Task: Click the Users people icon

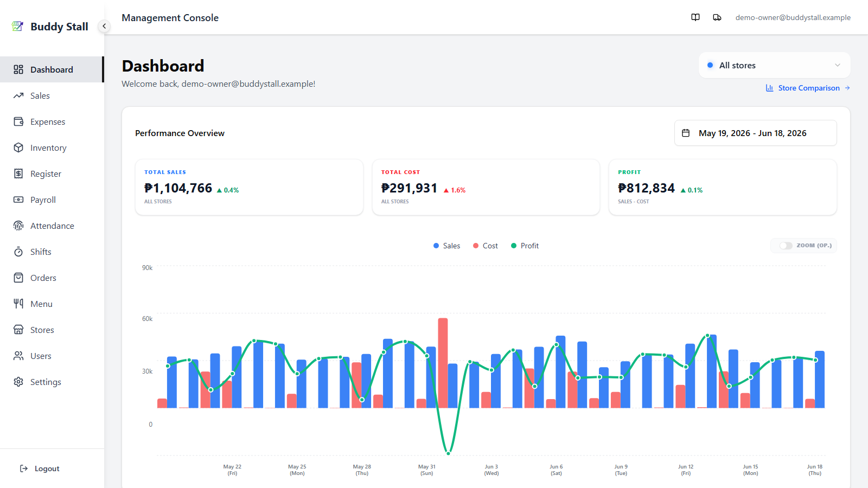Action: pyautogui.click(x=18, y=356)
